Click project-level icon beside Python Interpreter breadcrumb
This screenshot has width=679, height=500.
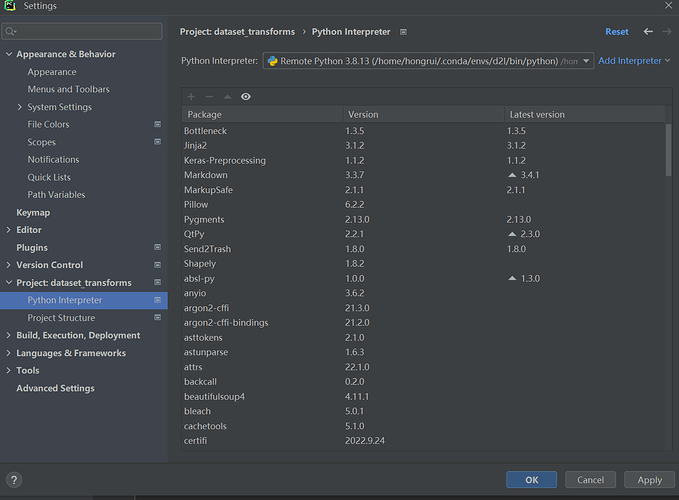point(403,32)
